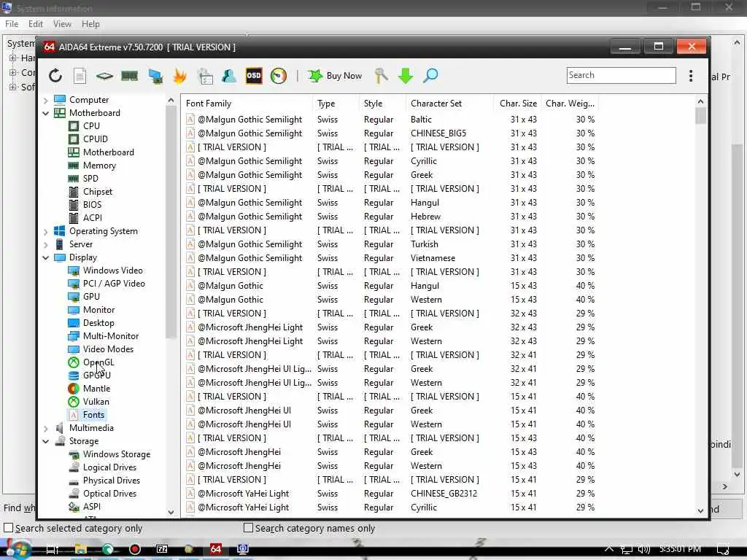
Task: Click inside the Search field
Action: pos(622,75)
